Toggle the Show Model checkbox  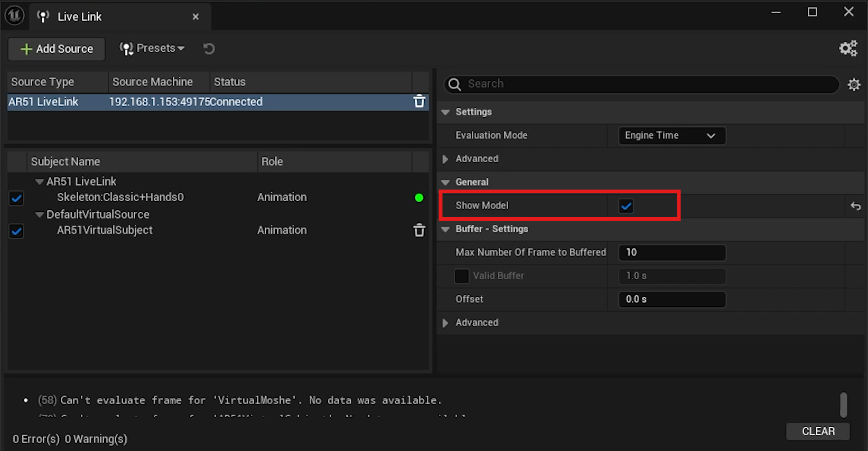(x=626, y=206)
